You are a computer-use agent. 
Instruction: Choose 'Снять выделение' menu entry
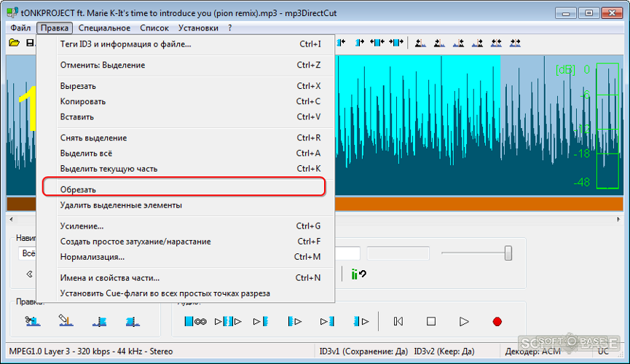click(185, 138)
